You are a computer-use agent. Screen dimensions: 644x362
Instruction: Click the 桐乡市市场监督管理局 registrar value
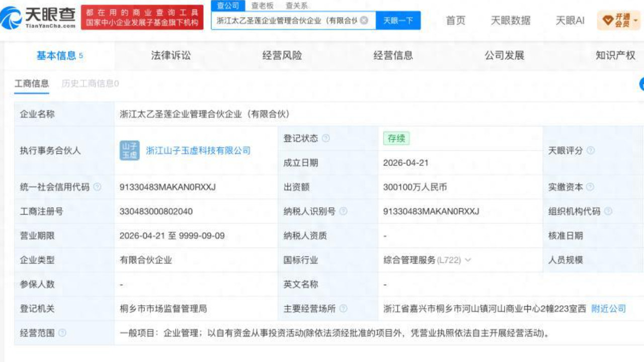pyautogui.click(x=164, y=309)
